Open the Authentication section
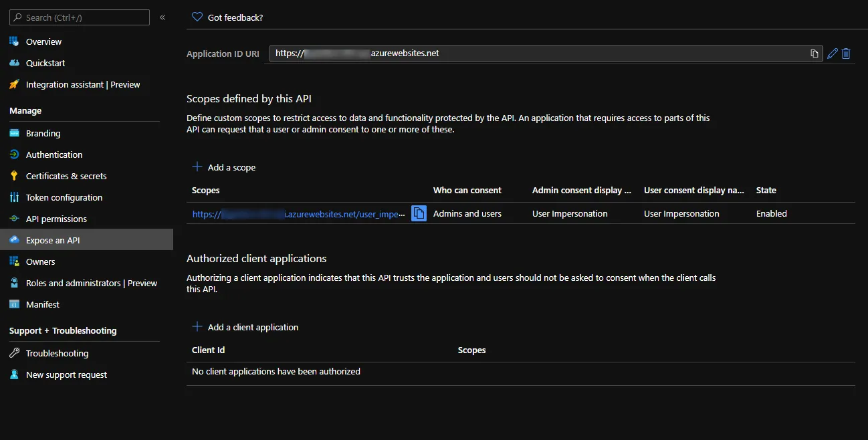The image size is (868, 440). [54, 154]
